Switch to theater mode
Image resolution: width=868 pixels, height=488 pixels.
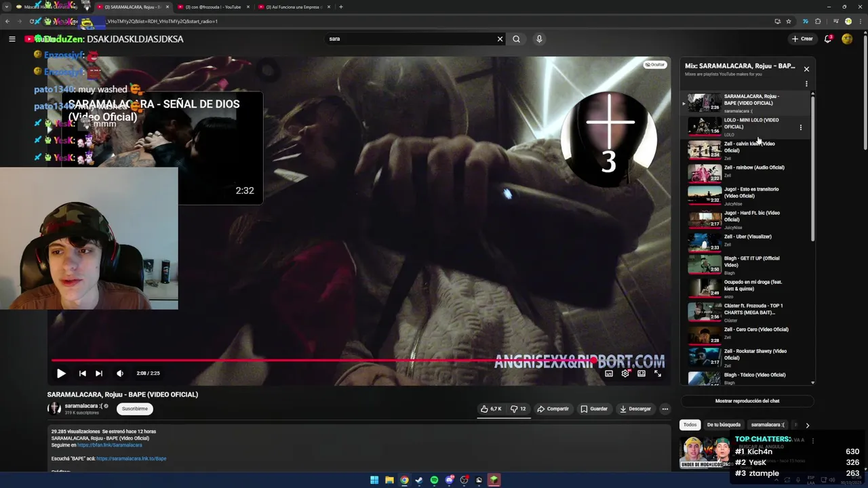[x=642, y=373]
